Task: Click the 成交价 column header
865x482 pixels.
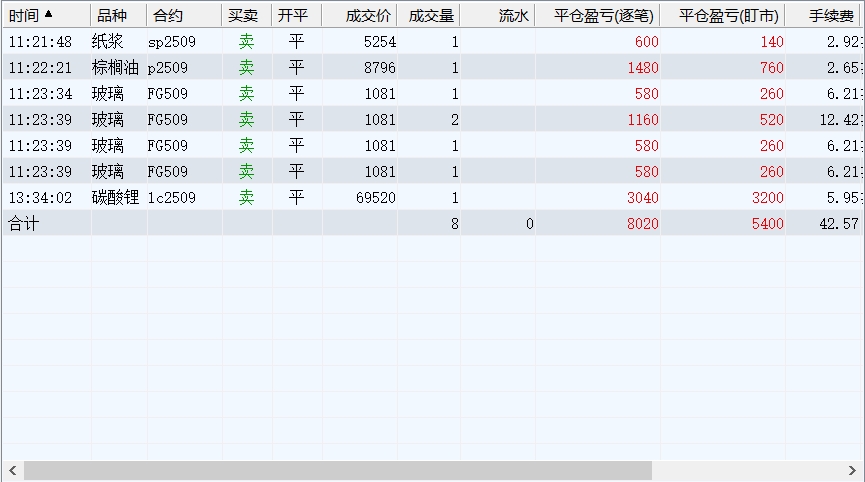Action: (x=359, y=15)
